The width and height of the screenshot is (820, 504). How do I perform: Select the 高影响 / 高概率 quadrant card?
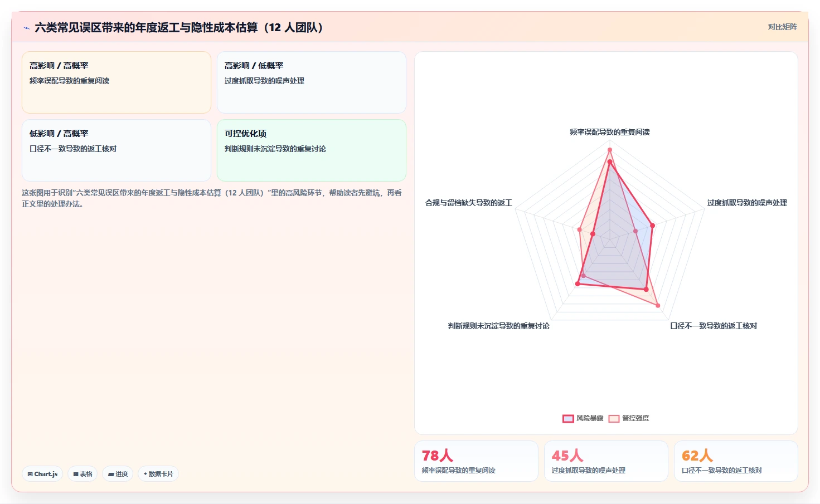[x=117, y=82]
